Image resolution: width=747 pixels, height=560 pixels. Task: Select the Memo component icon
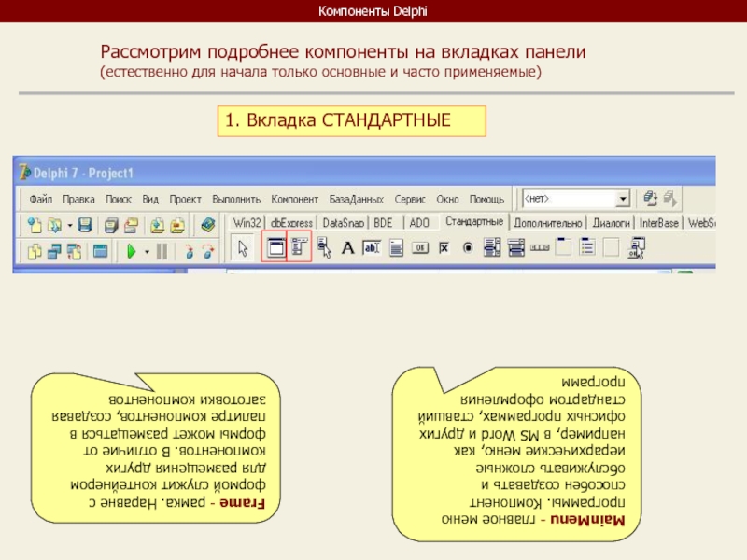(396, 248)
